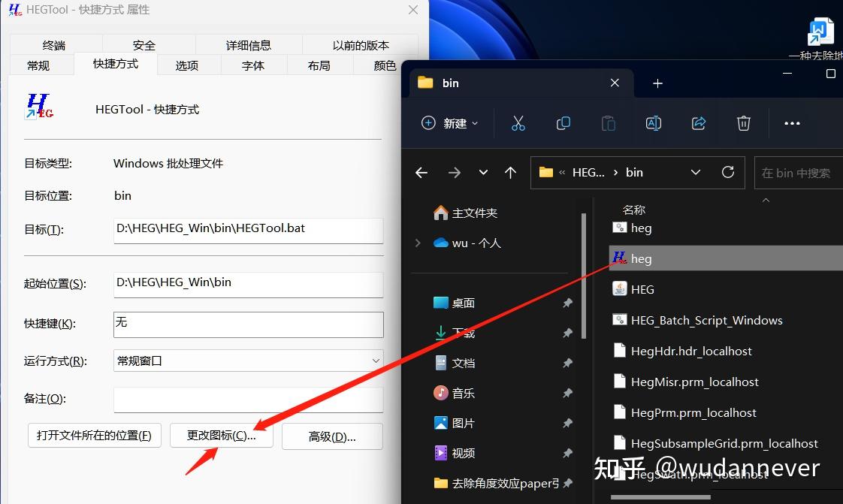Select the Cut icon in Explorer toolbar
Image resolution: width=843 pixels, height=504 pixels.
518,122
